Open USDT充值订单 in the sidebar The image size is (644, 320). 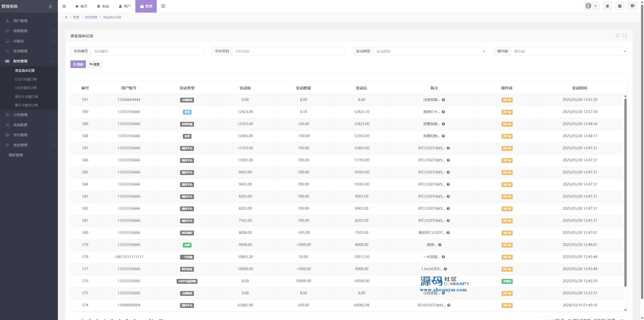(x=26, y=79)
